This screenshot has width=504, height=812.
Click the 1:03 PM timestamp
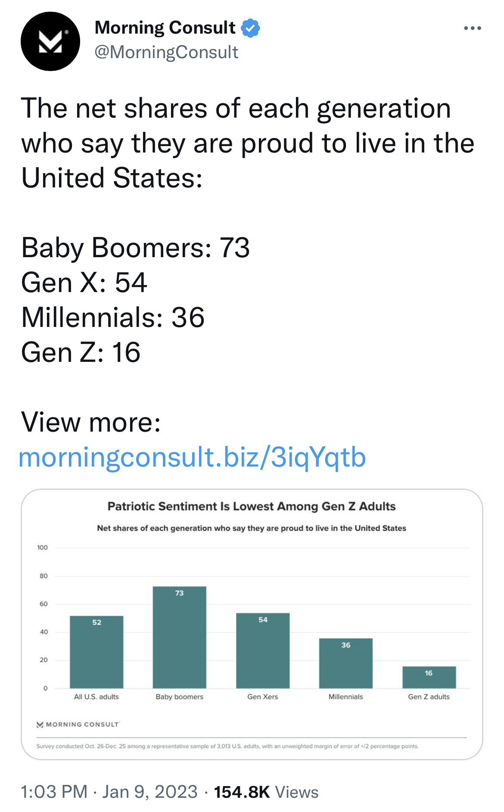(54, 792)
